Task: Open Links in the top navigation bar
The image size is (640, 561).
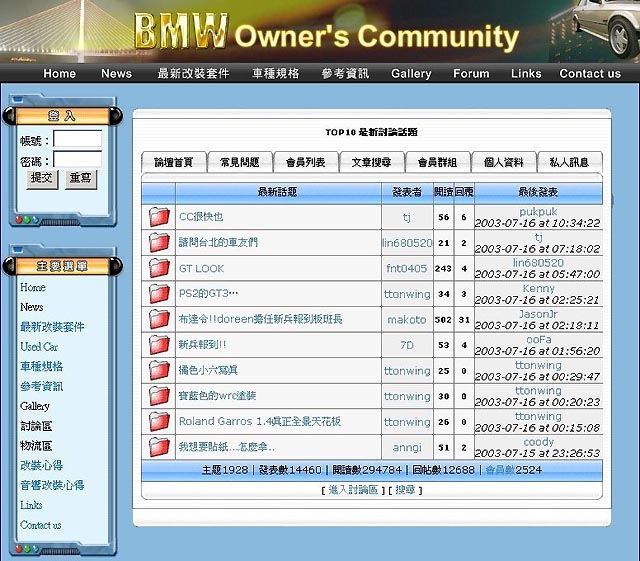Action: pyautogui.click(x=526, y=73)
